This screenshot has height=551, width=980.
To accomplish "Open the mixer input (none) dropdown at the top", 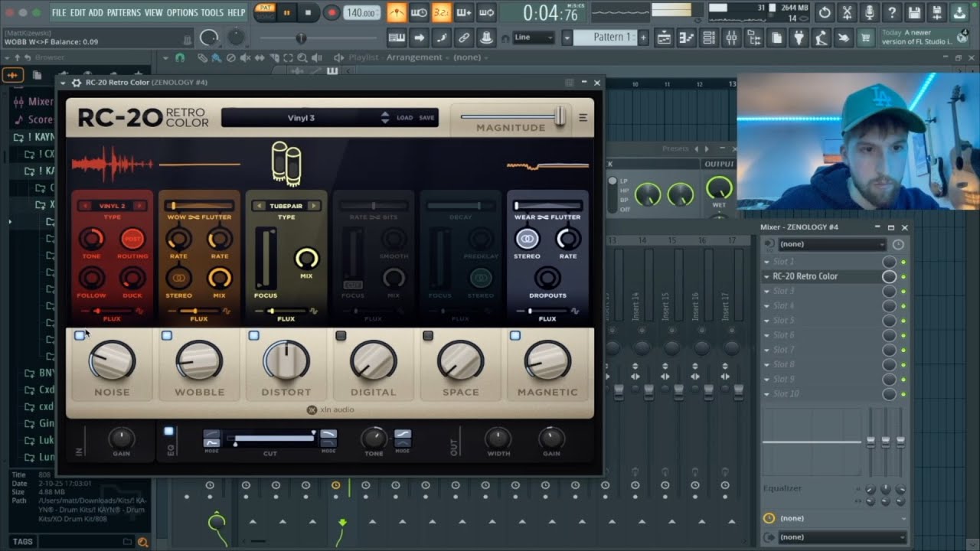I will click(831, 244).
